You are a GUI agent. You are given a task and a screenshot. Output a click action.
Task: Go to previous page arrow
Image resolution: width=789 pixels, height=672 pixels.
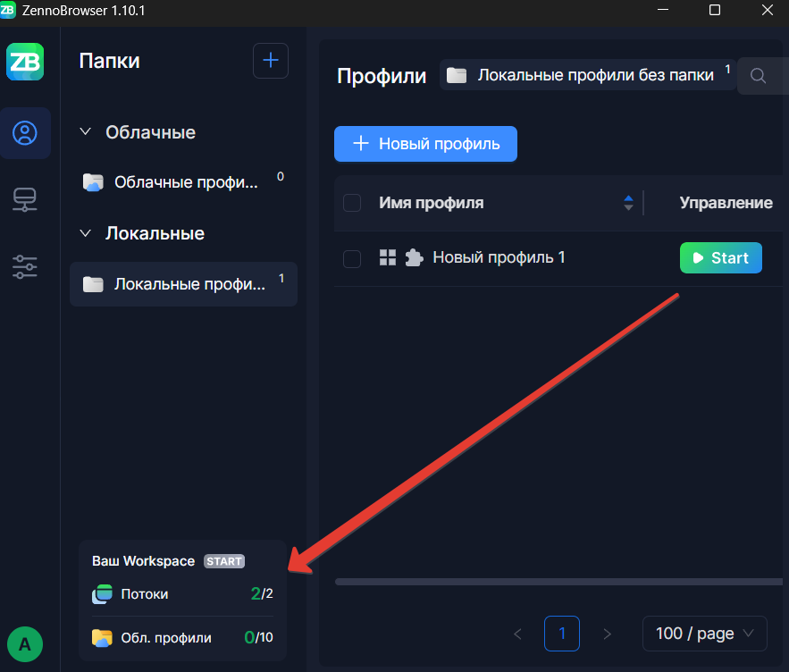517,634
